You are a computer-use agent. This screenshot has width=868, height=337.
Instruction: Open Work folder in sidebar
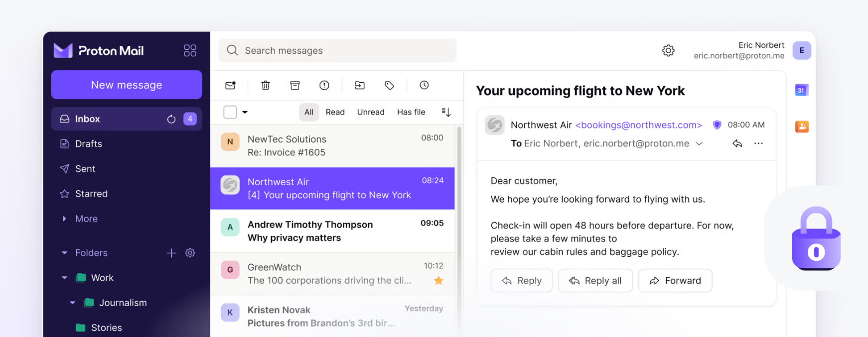(x=102, y=278)
